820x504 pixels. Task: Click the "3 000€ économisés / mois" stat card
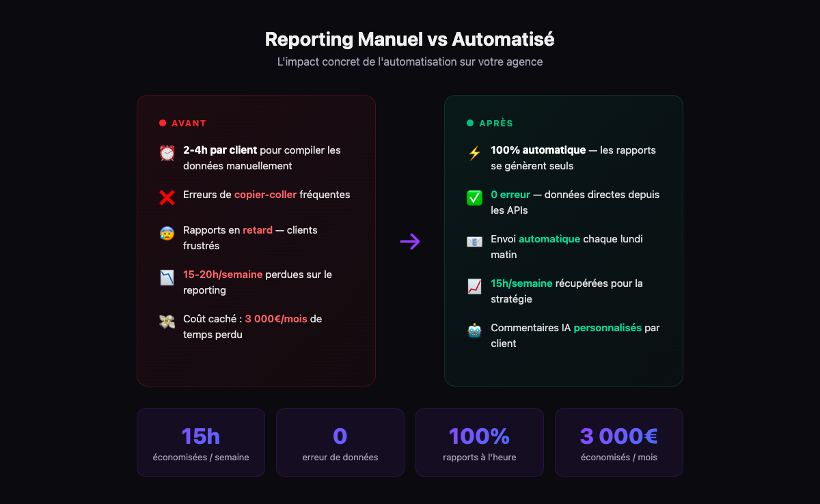point(618,442)
